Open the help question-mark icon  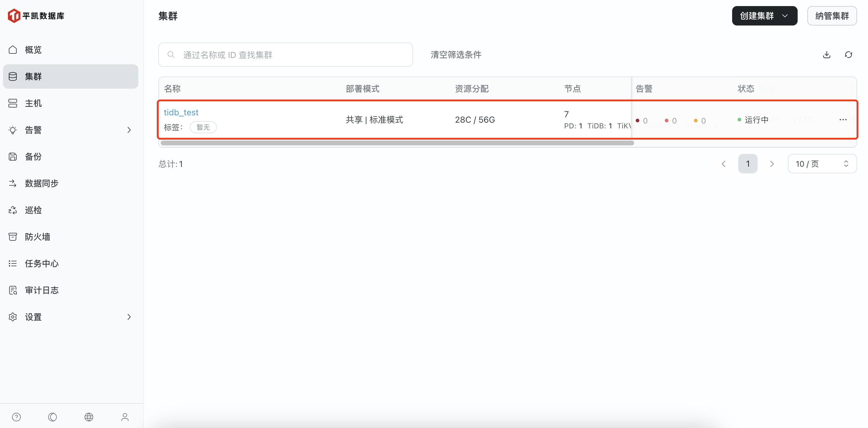pos(16,417)
